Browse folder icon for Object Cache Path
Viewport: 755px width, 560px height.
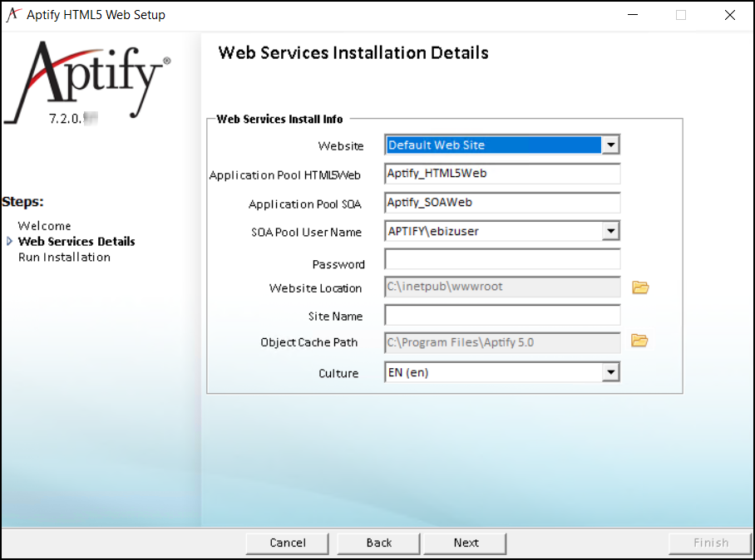click(x=639, y=341)
